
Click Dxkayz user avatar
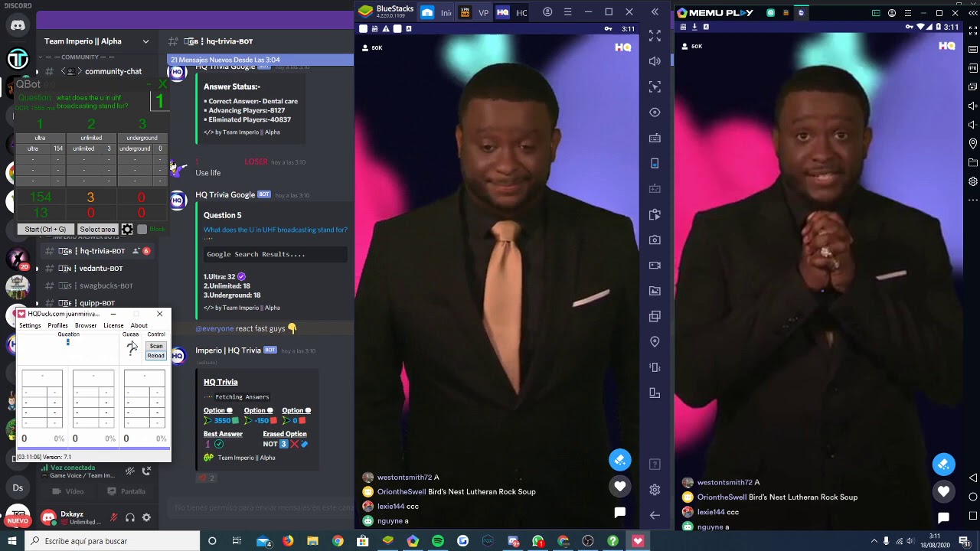coord(49,518)
